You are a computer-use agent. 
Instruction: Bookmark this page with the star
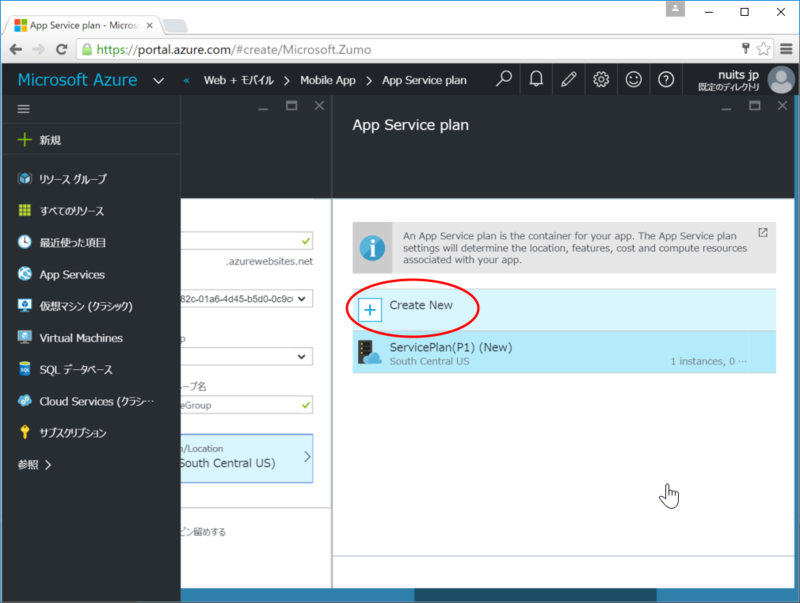(763, 49)
